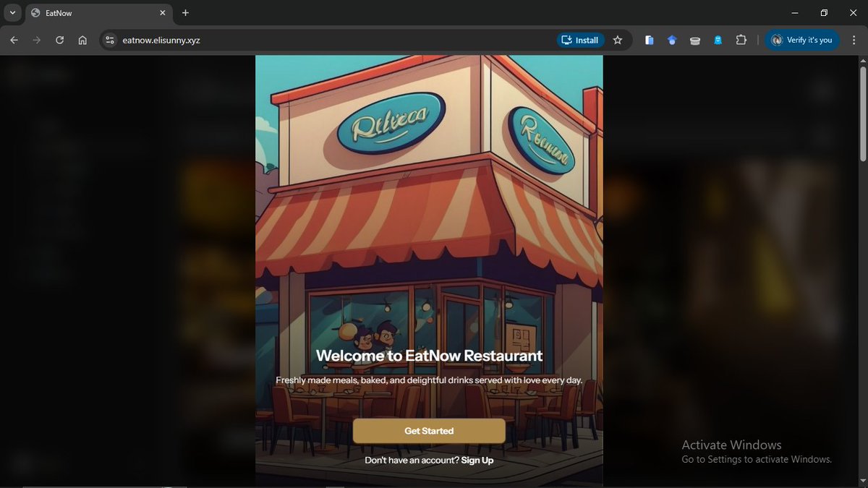The height and width of the screenshot is (488, 868).
Task: Close the EatNow tab
Action: click(x=162, y=13)
